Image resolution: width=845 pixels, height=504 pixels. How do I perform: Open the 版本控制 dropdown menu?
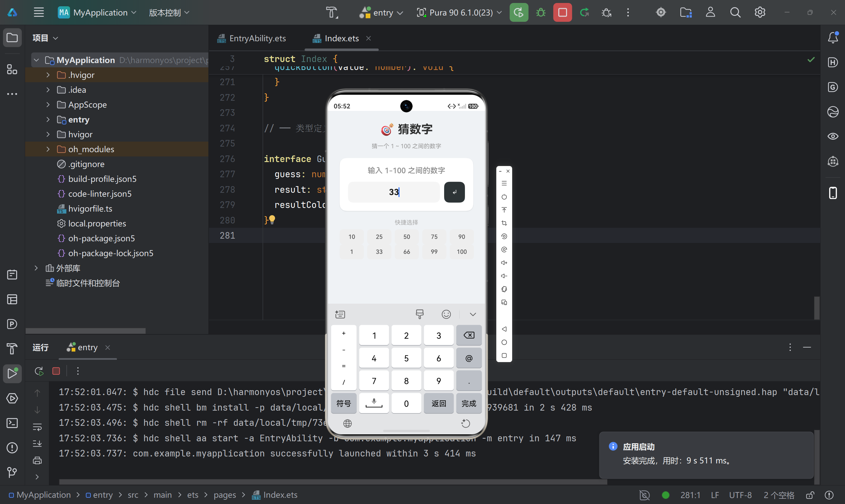point(169,13)
